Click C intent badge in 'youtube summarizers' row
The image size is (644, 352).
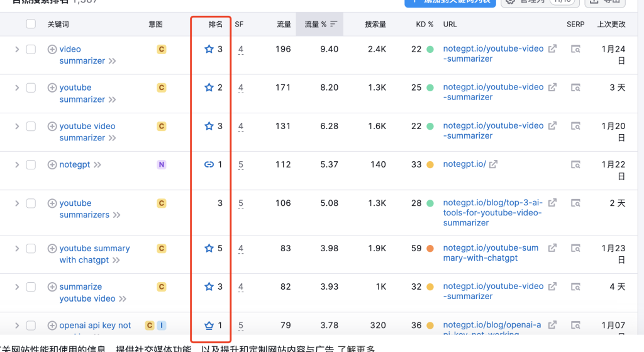coord(162,203)
